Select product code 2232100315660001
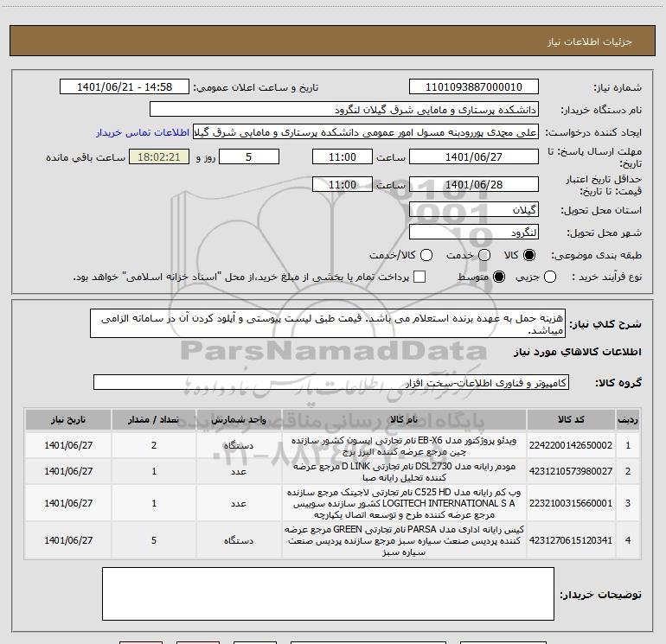Screen dimensions: 666x644 (571, 503)
